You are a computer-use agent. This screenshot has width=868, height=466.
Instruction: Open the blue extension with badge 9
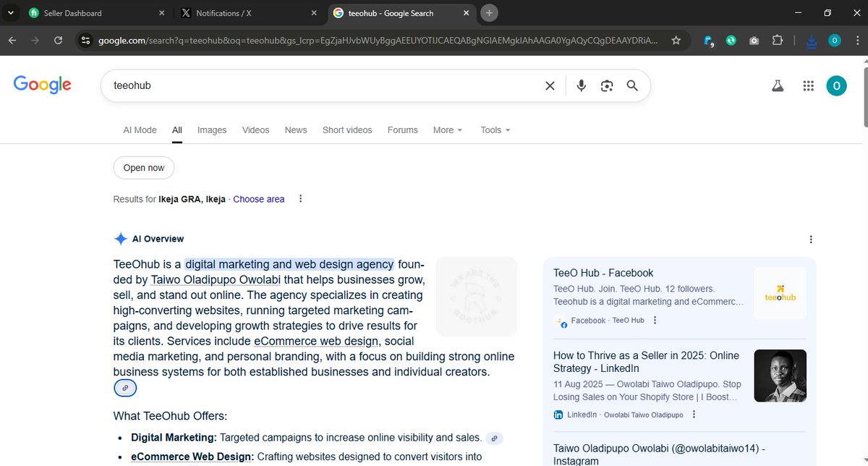pyautogui.click(x=709, y=41)
